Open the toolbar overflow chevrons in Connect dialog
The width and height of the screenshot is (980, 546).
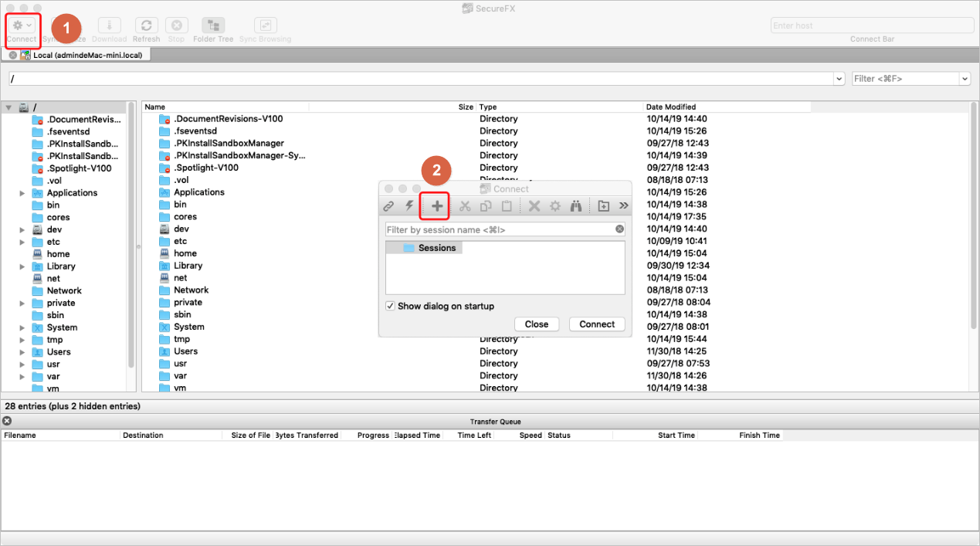click(624, 206)
